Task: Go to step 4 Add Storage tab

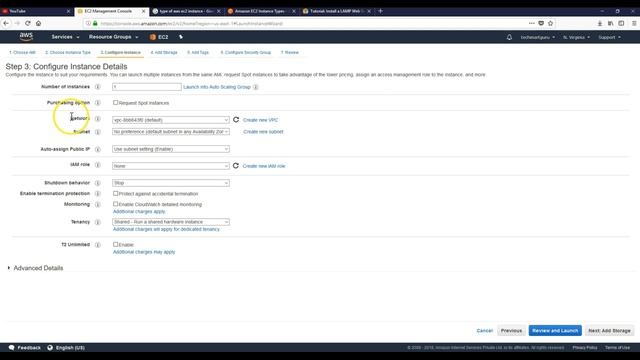Action: [164, 52]
